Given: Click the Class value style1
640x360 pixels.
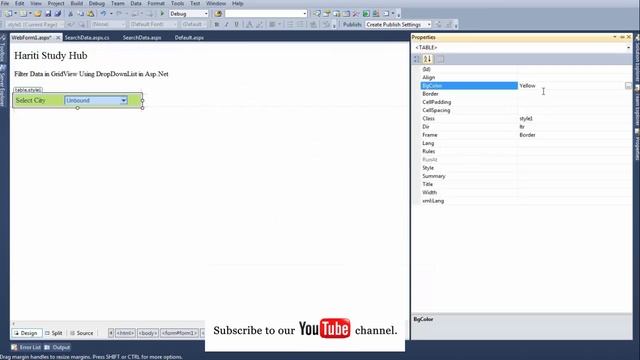Looking at the screenshot, I should 526,118.
